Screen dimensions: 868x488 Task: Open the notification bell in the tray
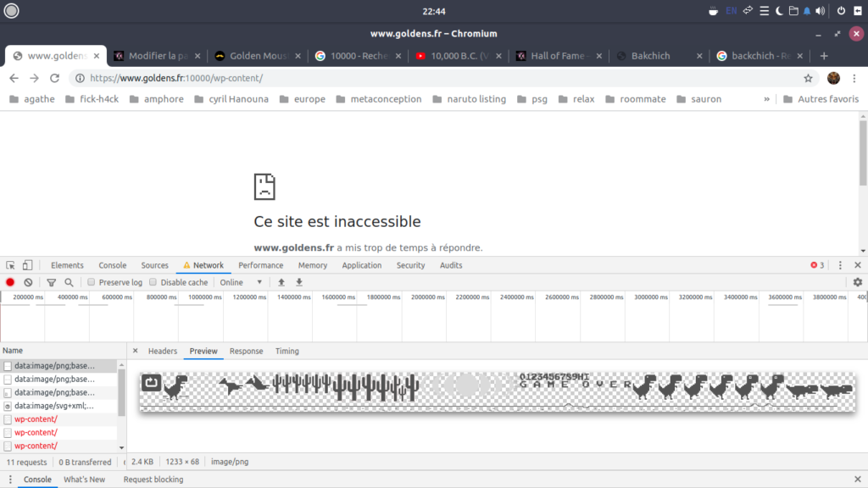(807, 11)
